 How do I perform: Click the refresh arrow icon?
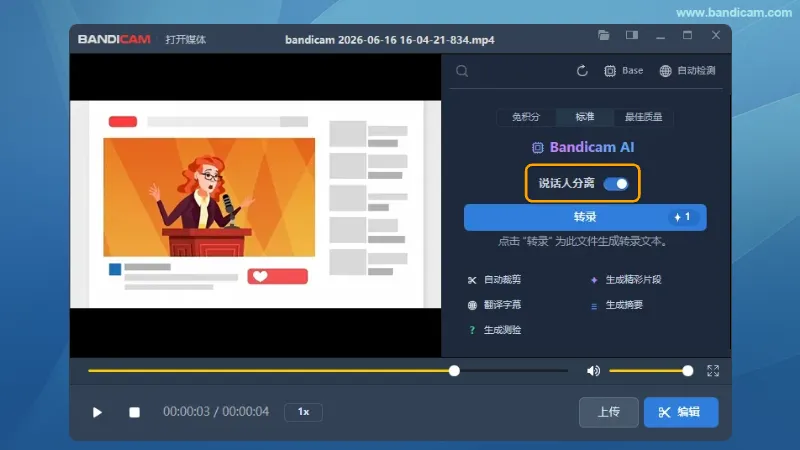(582, 71)
